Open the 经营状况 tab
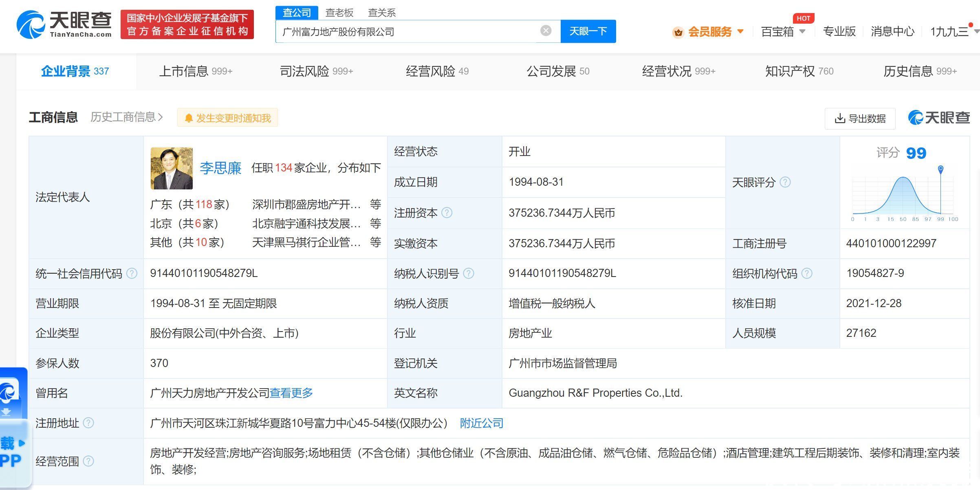This screenshot has height=490, width=980. pos(678,71)
